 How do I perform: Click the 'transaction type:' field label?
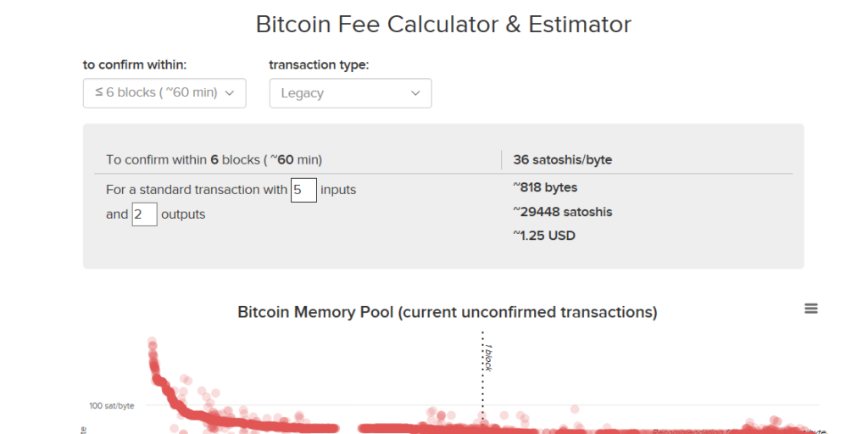coord(319,64)
